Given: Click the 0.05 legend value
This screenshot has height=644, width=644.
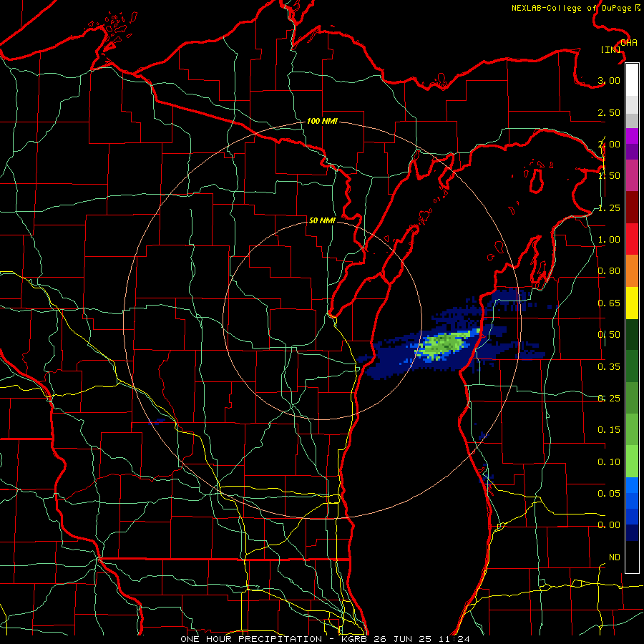Looking at the screenshot, I should click(609, 493).
